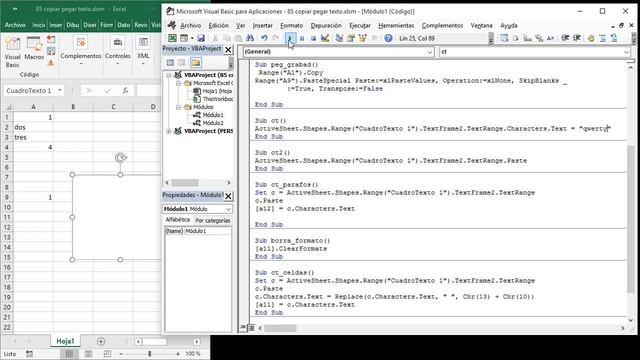
Task: Close the Propiedades panel
Action: pyautogui.click(x=228, y=196)
